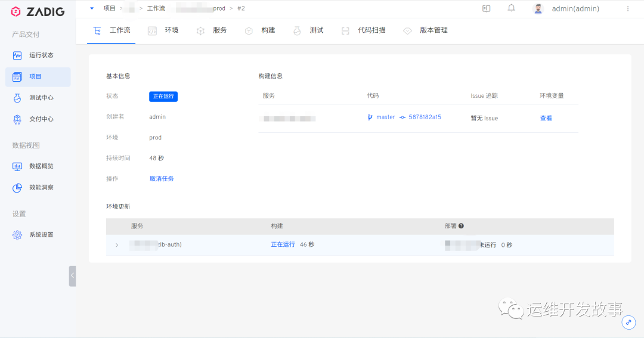The image size is (644, 338).
Task: Click the ZADIG logo
Action: coord(38,11)
